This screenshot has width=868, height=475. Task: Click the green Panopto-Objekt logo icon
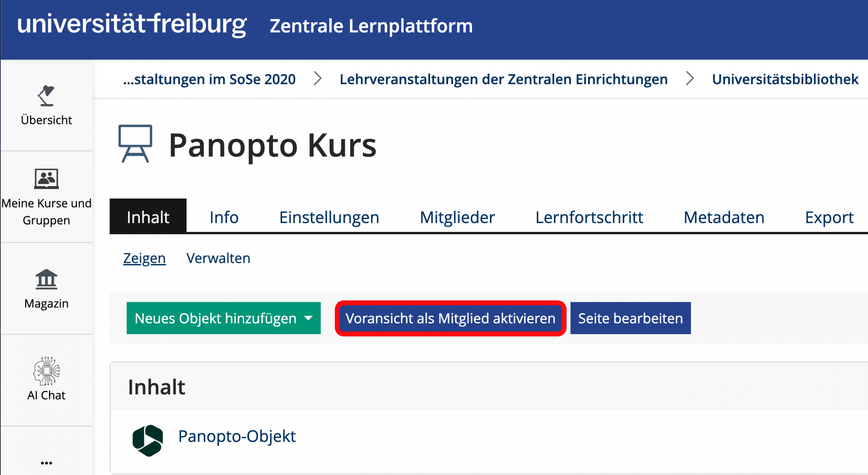click(147, 440)
